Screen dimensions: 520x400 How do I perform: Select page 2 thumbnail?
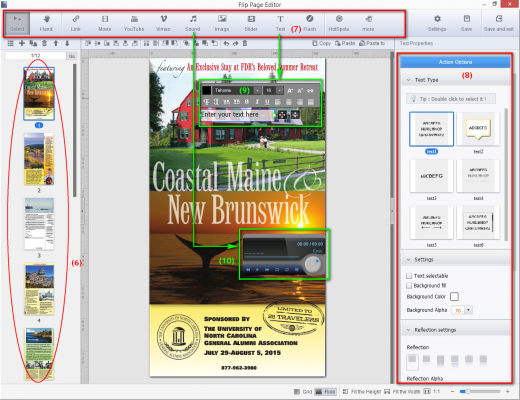coord(39,159)
